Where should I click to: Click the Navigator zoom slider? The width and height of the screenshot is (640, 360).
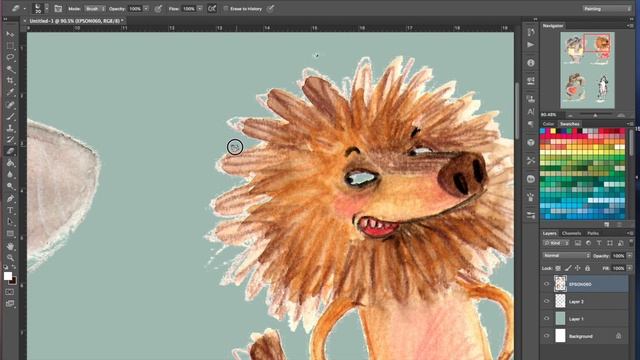595,115
